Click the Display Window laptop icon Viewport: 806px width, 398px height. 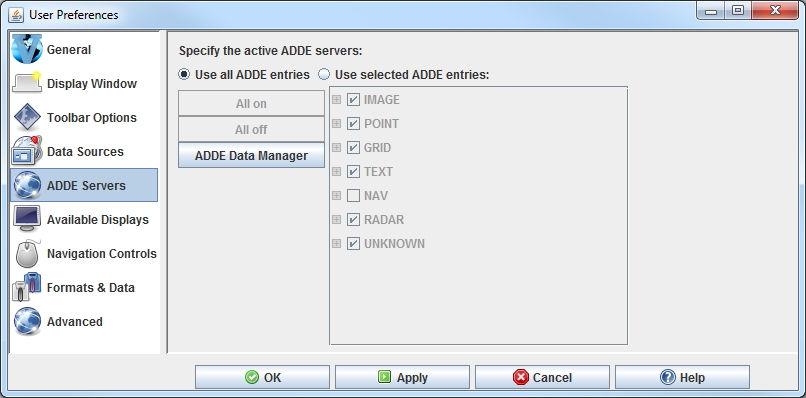[x=27, y=83]
